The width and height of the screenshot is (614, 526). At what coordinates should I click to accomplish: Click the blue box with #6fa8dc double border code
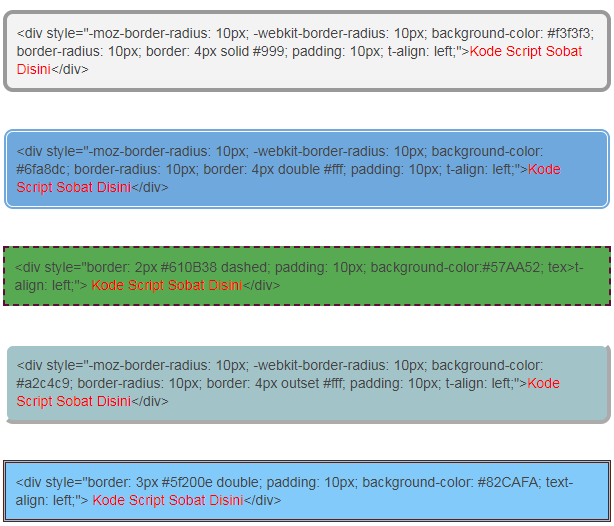point(307,169)
